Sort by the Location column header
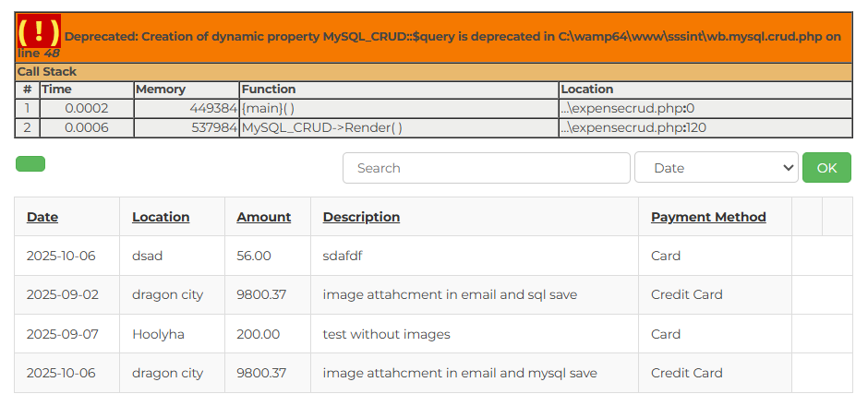Image resolution: width=868 pixels, height=418 pixels. (161, 217)
